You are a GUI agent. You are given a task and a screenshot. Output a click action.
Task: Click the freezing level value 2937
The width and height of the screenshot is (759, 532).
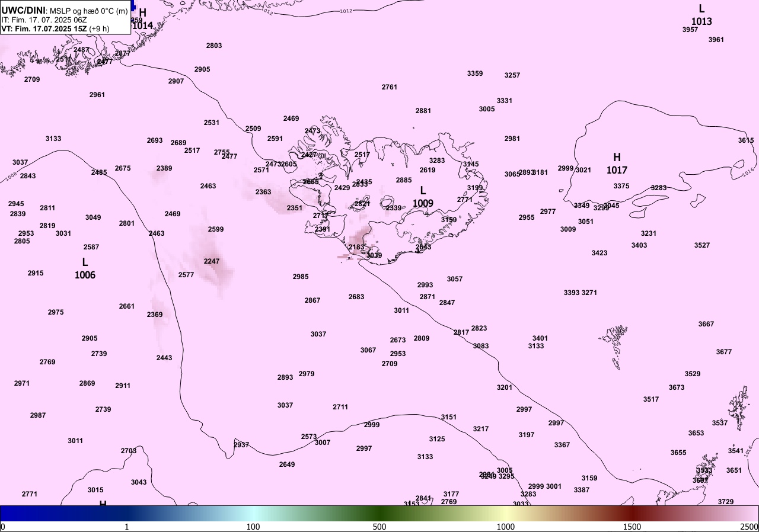[241, 445]
